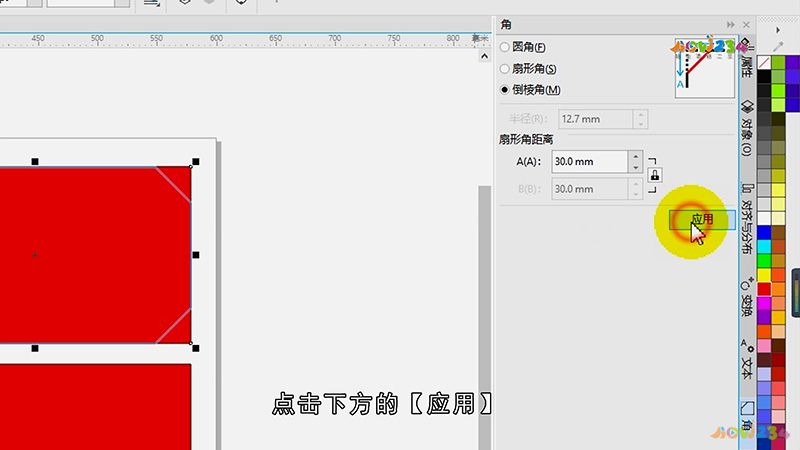The image size is (800, 450).
Task: Pick the eyedropper in the color palette
Action: (x=778, y=47)
